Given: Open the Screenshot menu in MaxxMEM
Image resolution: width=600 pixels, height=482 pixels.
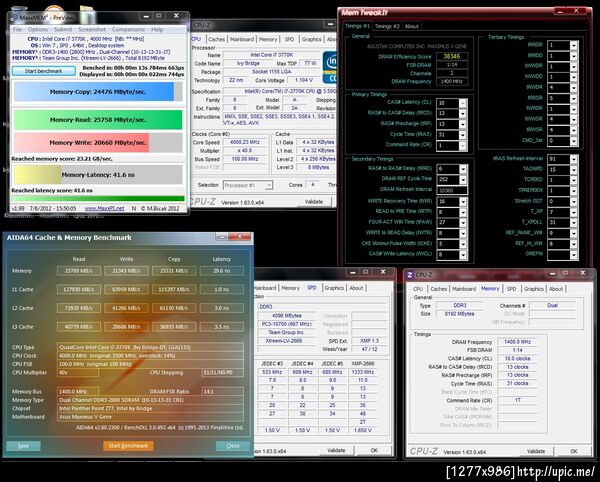Looking at the screenshot, I should pos(92,29).
